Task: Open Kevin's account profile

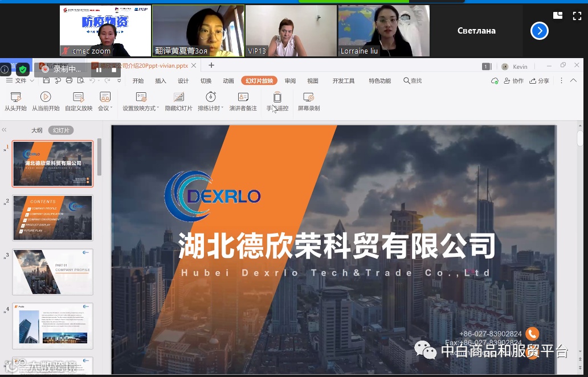Action: click(x=514, y=66)
